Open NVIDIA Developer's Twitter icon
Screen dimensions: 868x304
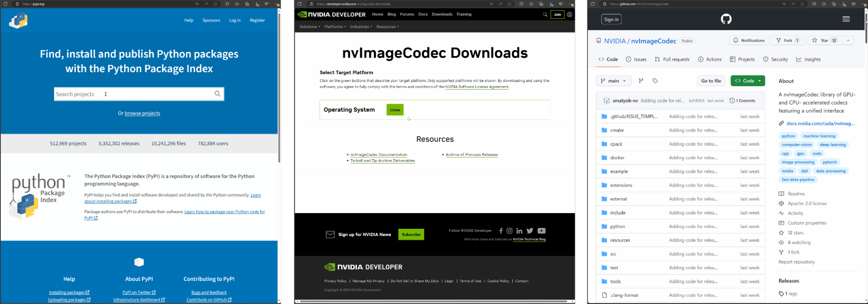[530, 231]
